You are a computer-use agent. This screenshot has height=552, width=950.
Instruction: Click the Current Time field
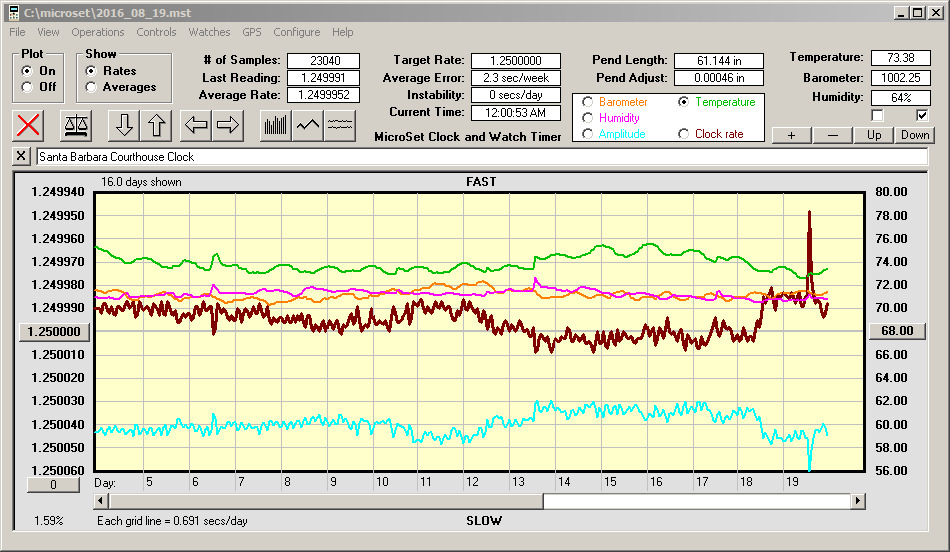[x=516, y=112]
